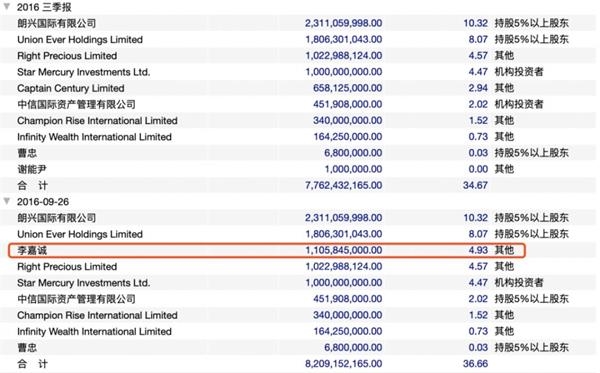Click the 4.93 percentage for 李嘉诚
The width and height of the screenshot is (600, 373).
tap(478, 250)
